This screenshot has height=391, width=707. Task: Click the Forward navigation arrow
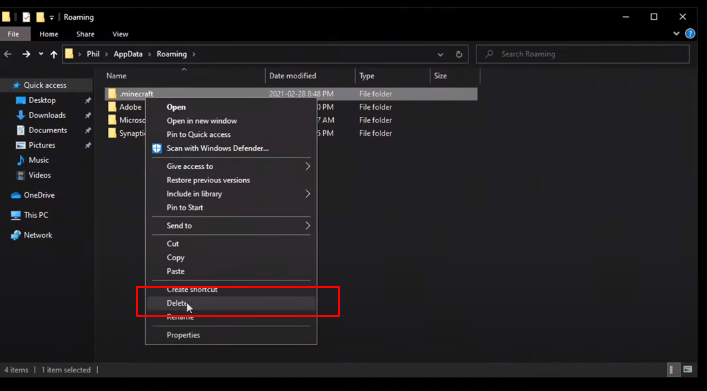pos(26,54)
